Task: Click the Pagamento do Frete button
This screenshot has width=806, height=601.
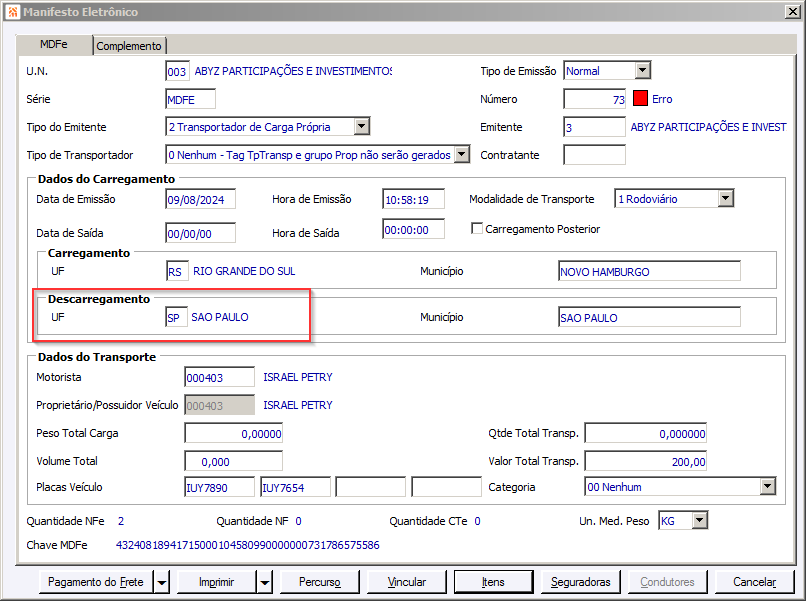Action: point(96,582)
